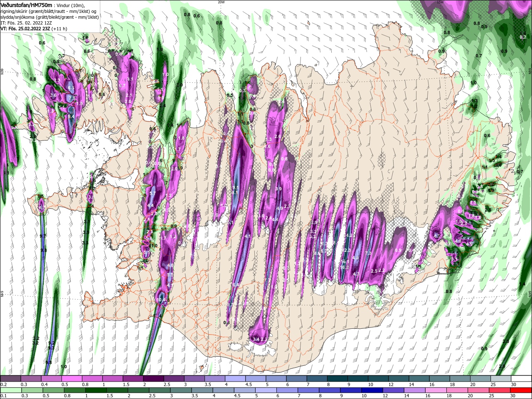This screenshot has height=399, width=532.
Task: Pick bottom legend red swatch after 30
Action: pyautogui.click(x=520, y=390)
